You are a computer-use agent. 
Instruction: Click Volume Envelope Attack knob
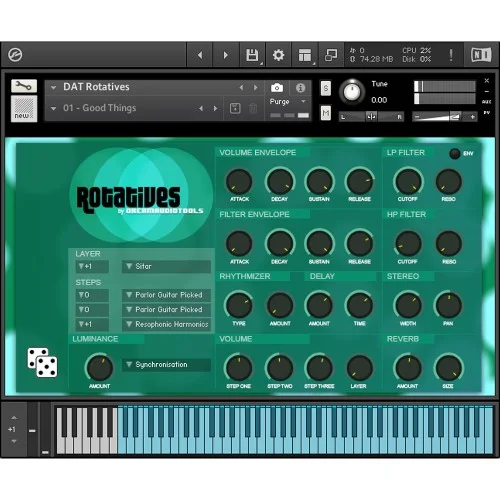click(x=239, y=182)
